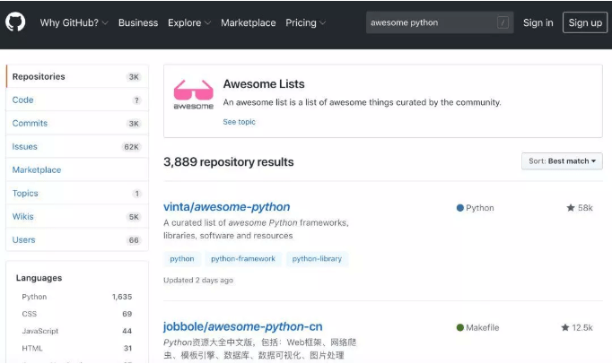
Task: Click the 58k star count
Action: pos(585,208)
